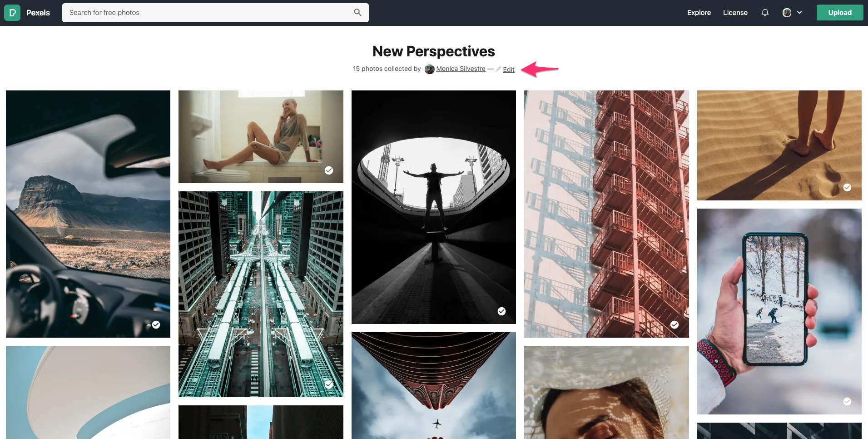Click the Pexels logo icon
868x439 pixels.
(12, 13)
